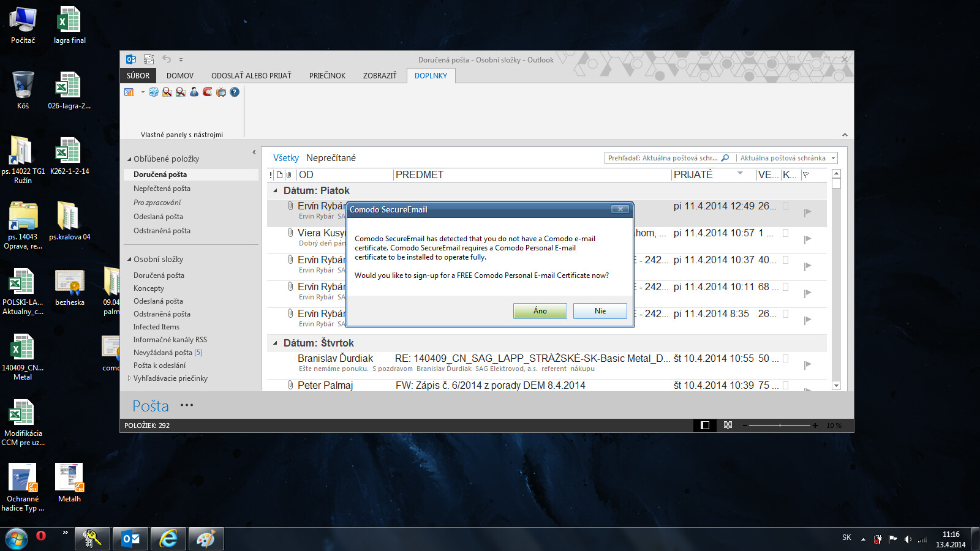Click the Send/Receive All Folders quick-access icon
Viewport: 980px width, 551px height.
pyautogui.click(x=149, y=59)
